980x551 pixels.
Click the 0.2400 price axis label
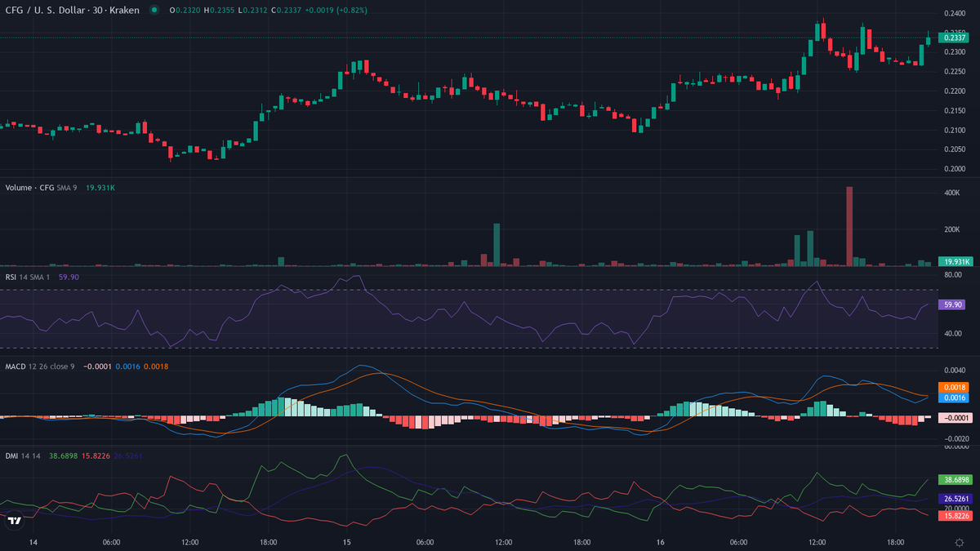click(955, 14)
